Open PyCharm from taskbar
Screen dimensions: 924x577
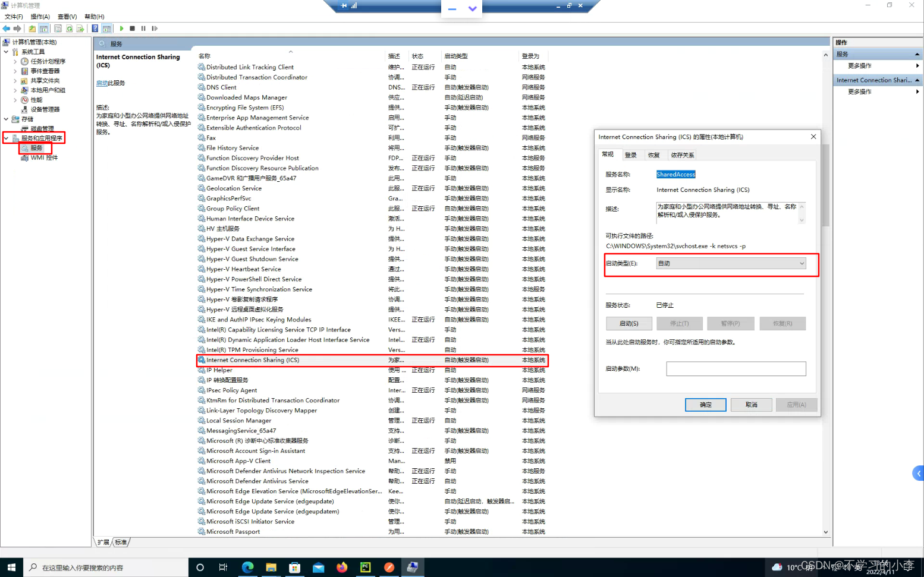click(365, 567)
